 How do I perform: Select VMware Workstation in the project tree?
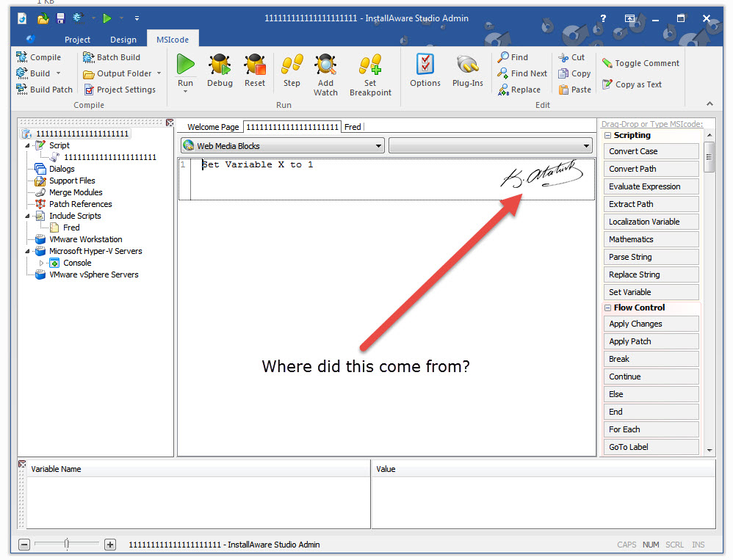pyautogui.click(x=85, y=239)
